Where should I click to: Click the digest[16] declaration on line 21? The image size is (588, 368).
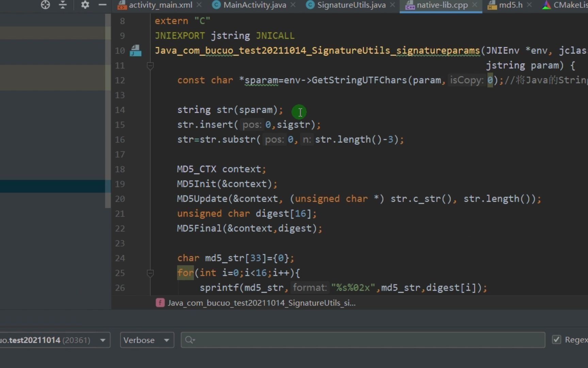[x=283, y=214]
